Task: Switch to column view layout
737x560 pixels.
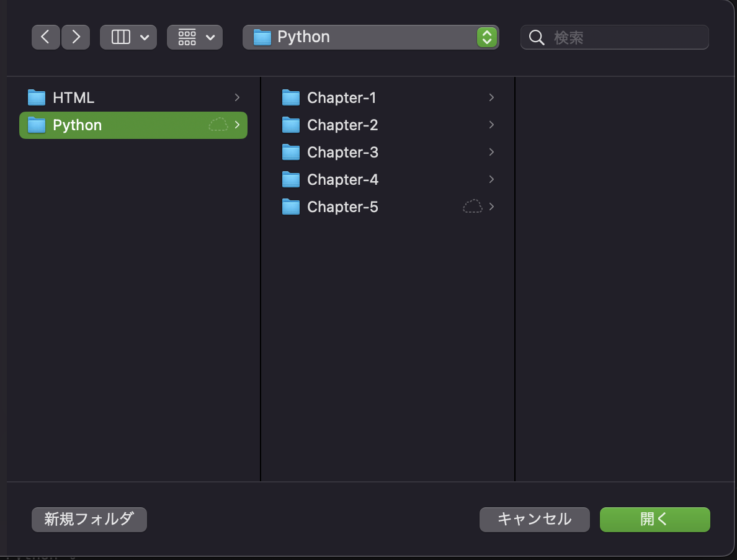Action: [x=122, y=37]
